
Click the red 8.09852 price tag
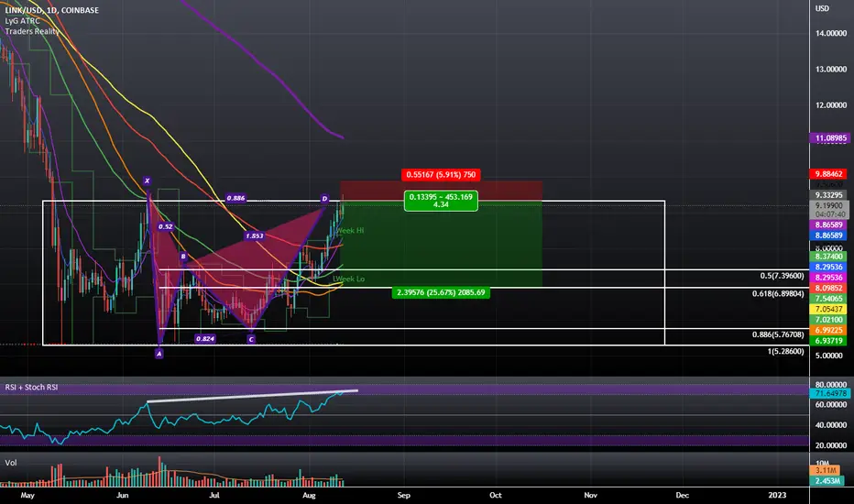[x=828, y=289]
